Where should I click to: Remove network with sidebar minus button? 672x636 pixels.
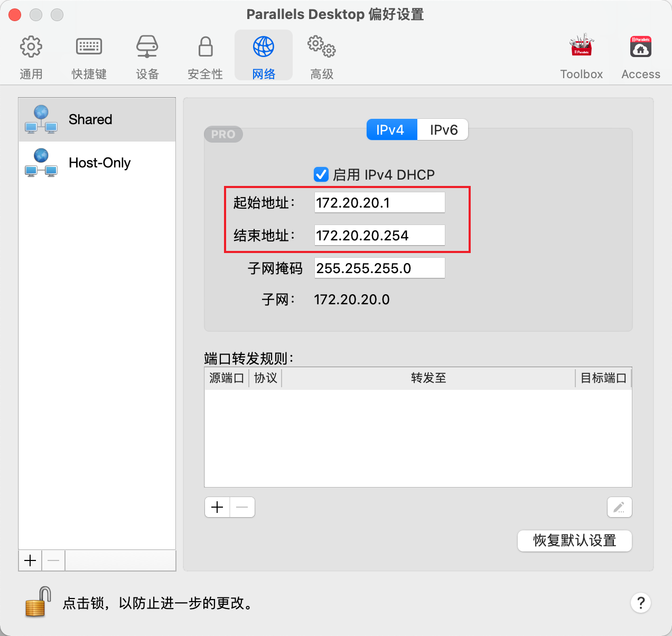53,560
